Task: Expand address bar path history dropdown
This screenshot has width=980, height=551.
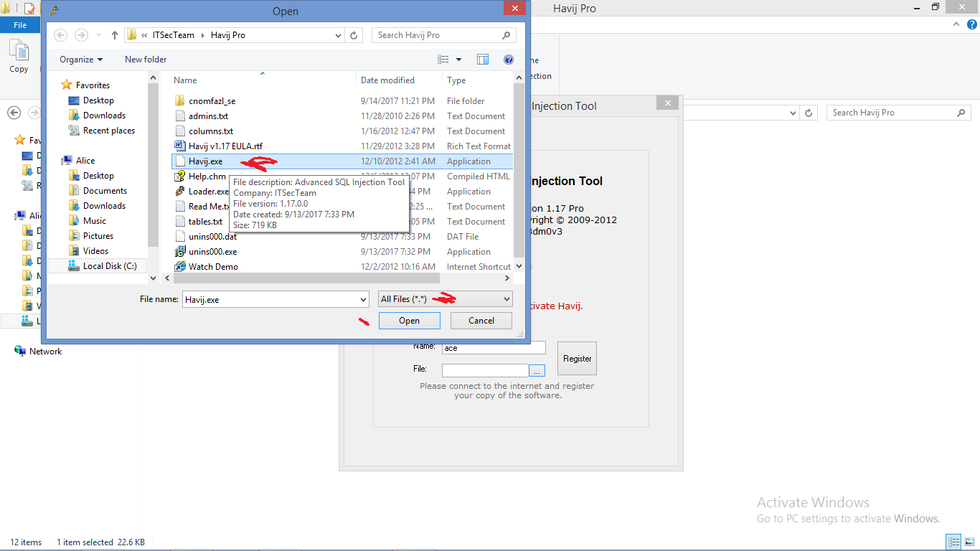Action: click(x=339, y=35)
